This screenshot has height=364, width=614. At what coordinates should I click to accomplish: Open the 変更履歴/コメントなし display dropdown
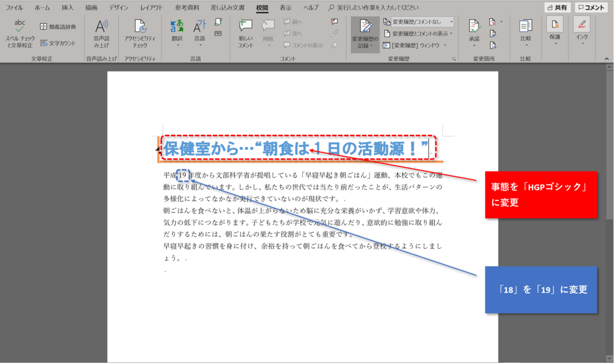[x=423, y=22]
